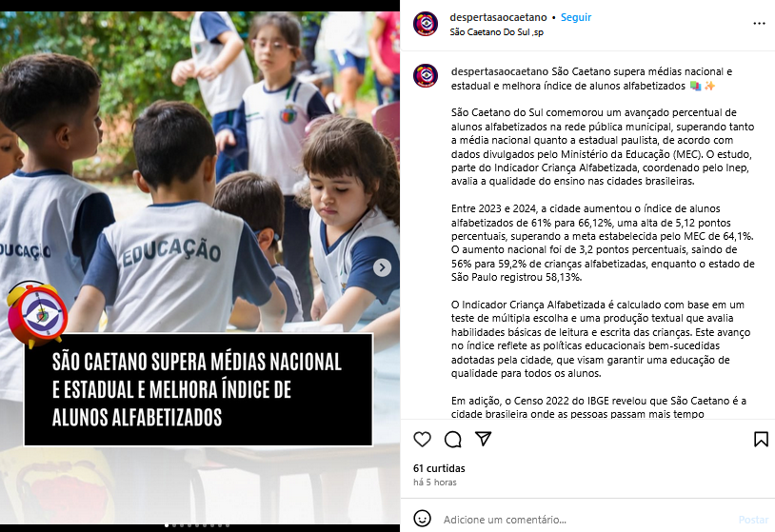775x532 pixels.
Task: Click the Postar button
Action: pos(753,520)
